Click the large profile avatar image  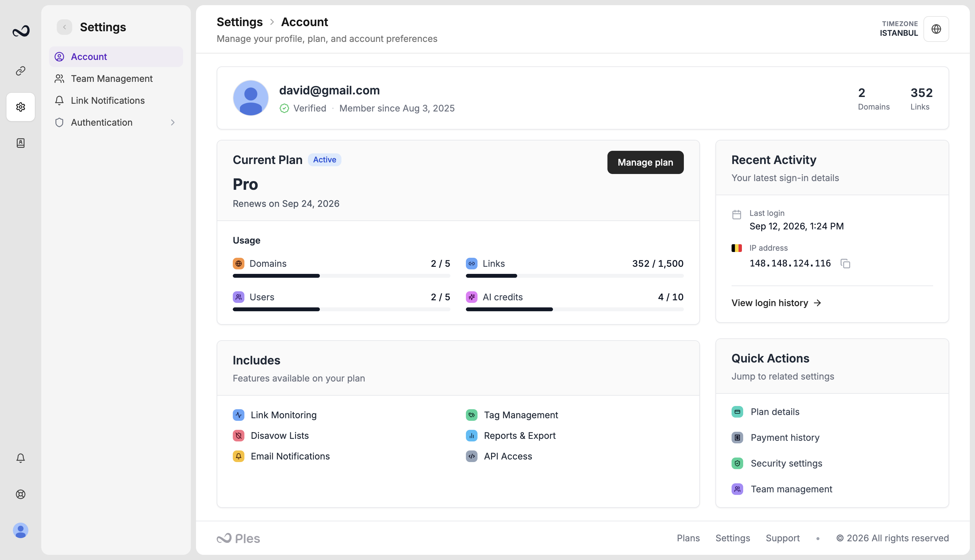tap(251, 98)
